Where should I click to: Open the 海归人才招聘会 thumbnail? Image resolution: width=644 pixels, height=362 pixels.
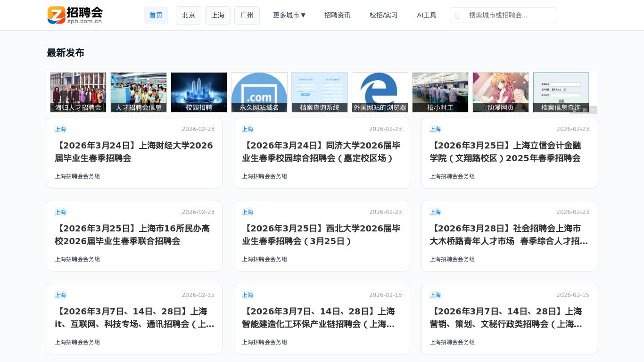point(78,92)
